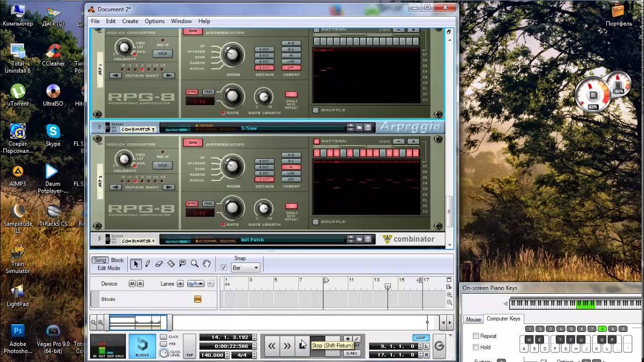Toggle the metronome CLICK button

click(x=164, y=337)
